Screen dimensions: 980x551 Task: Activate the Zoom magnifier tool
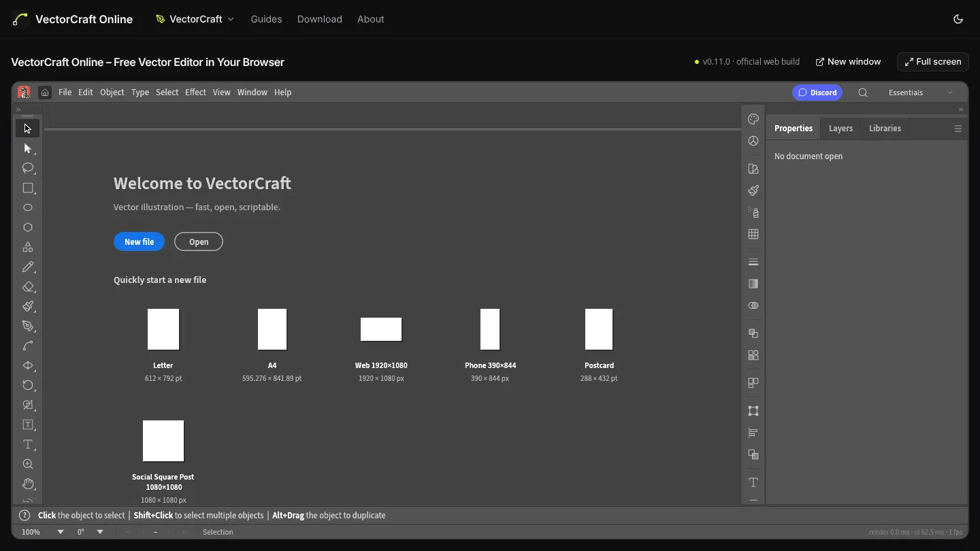28,464
